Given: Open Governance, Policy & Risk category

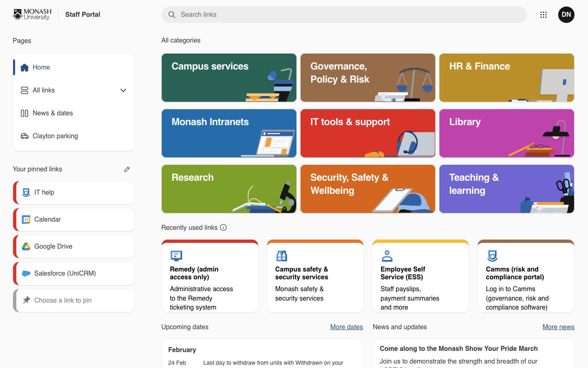Looking at the screenshot, I should 368,78.
